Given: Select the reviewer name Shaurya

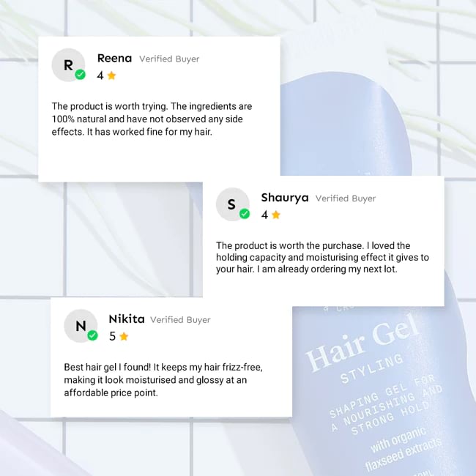Looking at the screenshot, I should (285, 198).
